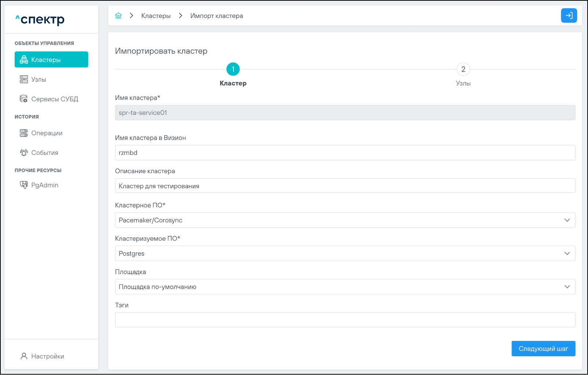588x375 pixels.
Task: Click the Описание кластера text field
Action: (345, 186)
